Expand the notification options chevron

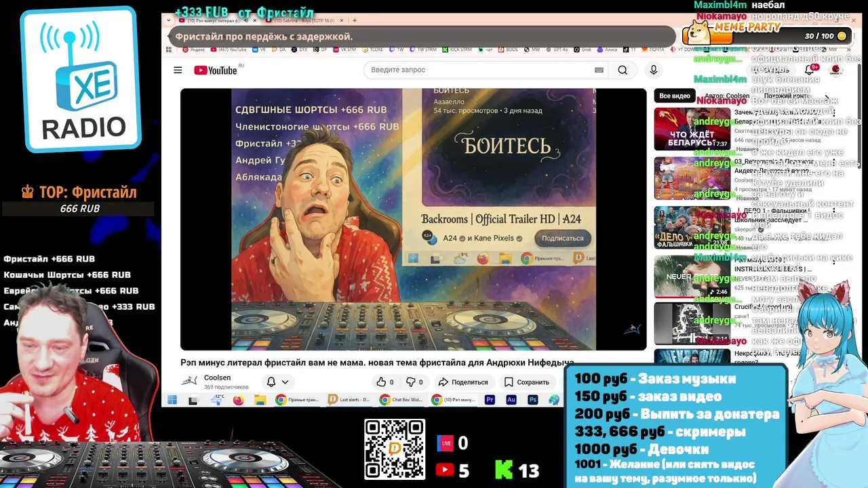point(285,382)
